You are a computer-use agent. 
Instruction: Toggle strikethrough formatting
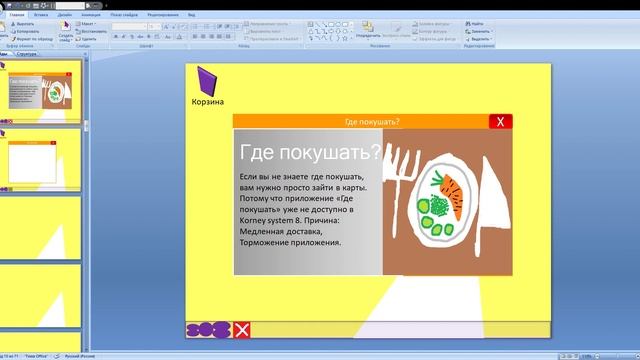tap(140, 37)
